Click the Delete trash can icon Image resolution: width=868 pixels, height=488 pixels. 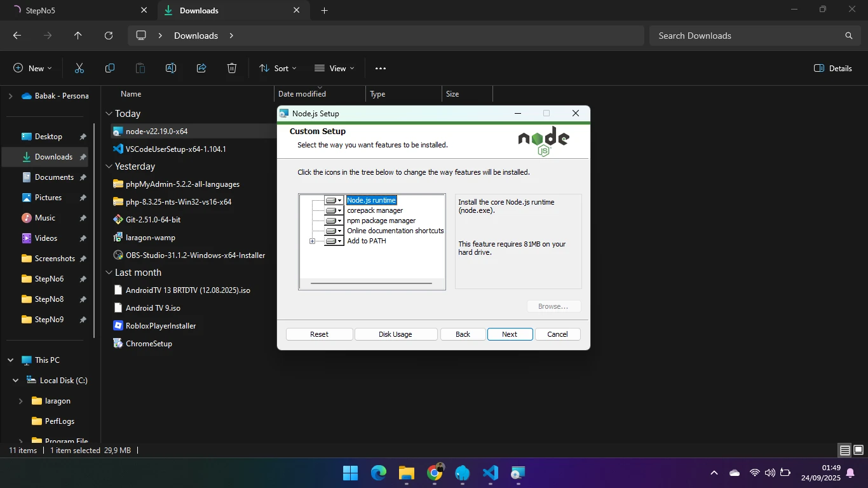pos(232,68)
